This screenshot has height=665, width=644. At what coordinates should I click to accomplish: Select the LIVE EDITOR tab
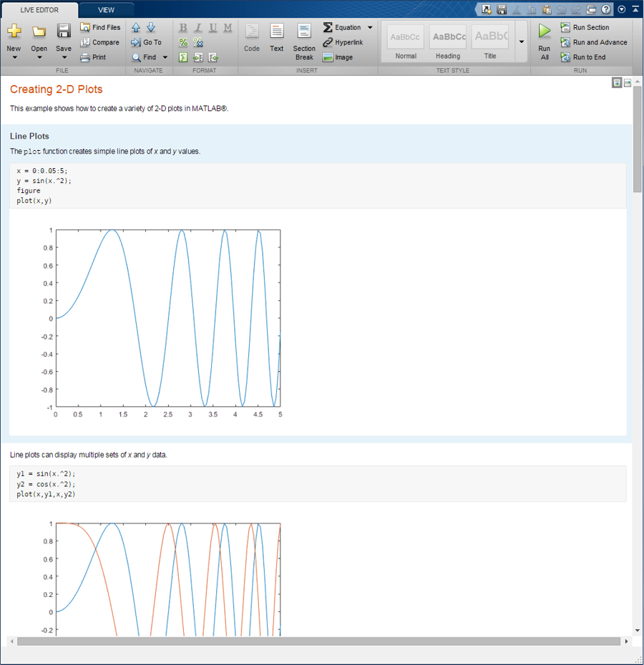click(39, 10)
